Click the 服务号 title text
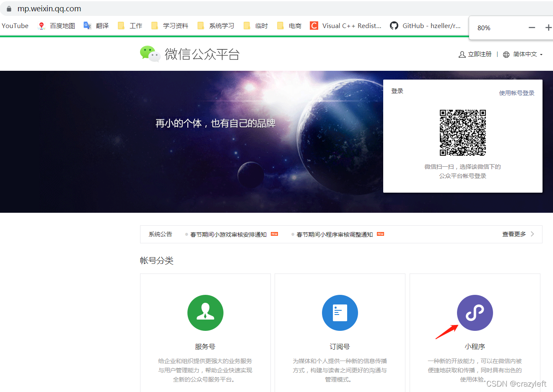This screenshot has width=553, height=392. click(205, 347)
